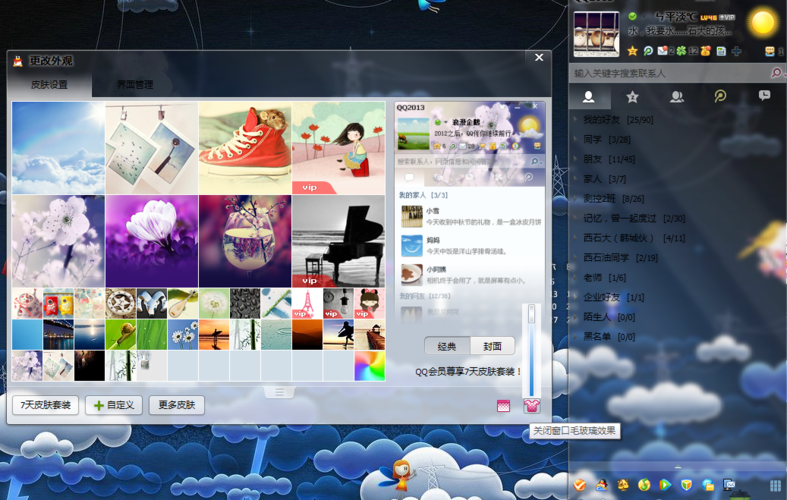Open the application manager grid icon
The height and width of the screenshot is (500, 787).
775,485
